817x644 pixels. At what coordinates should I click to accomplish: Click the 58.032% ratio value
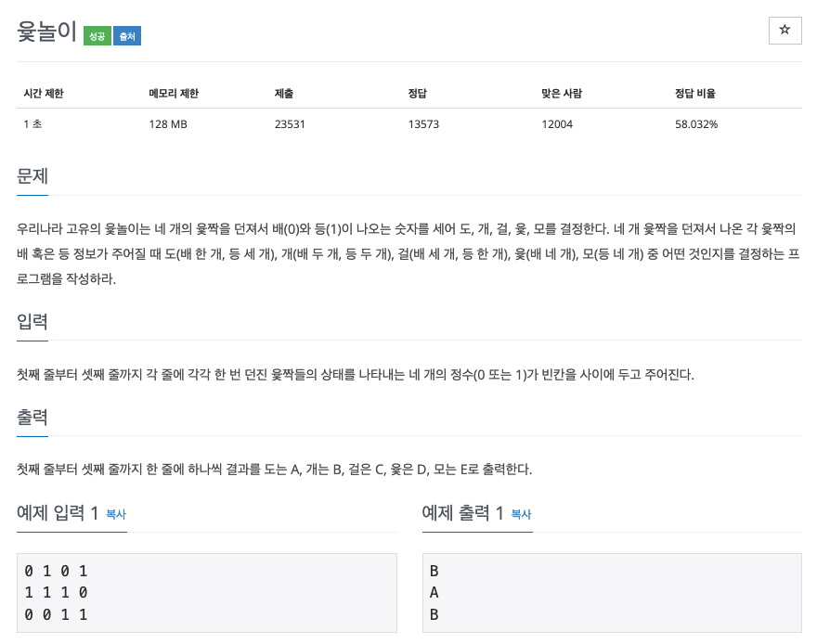(x=696, y=124)
